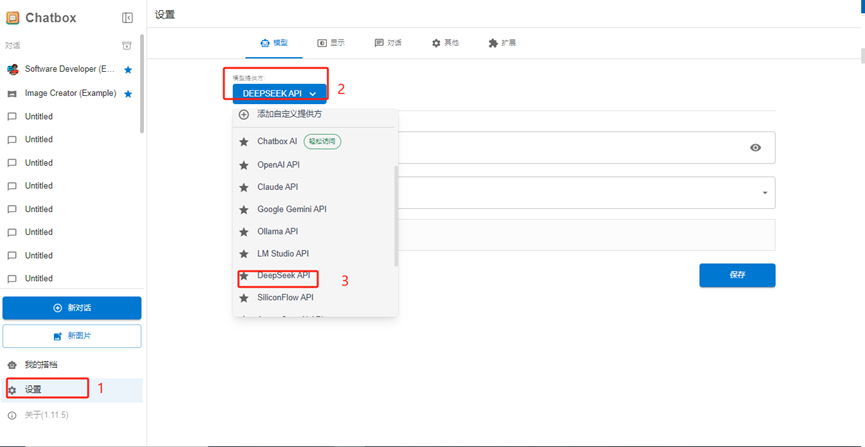Start a new conversation with 新对话 button
Screen dimensions: 865x447
pos(72,308)
